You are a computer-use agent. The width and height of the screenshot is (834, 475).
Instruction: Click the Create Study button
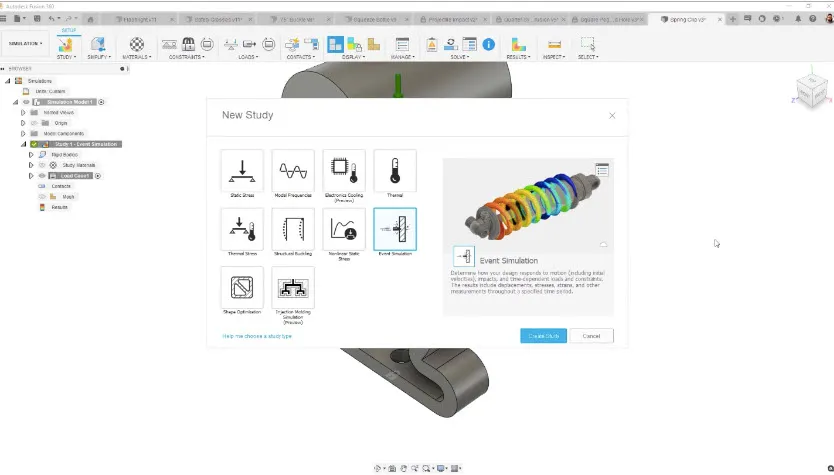click(x=543, y=336)
